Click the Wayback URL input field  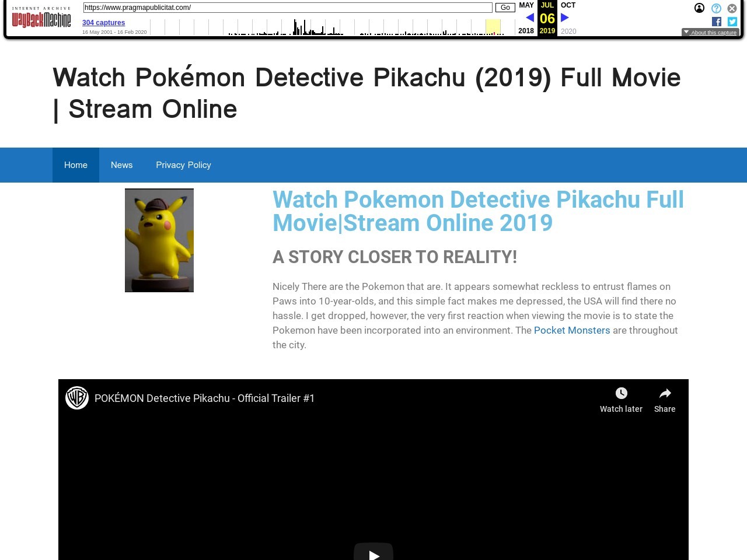[x=287, y=8]
